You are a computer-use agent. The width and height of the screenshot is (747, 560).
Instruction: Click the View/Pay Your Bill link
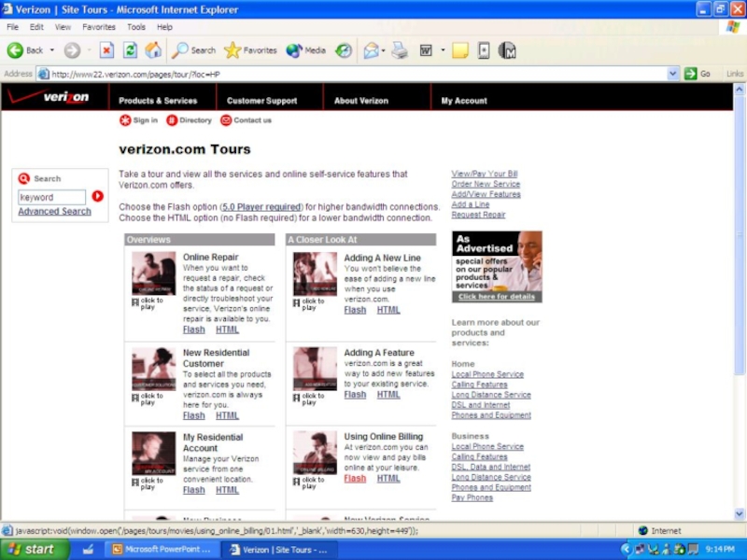tap(485, 174)
